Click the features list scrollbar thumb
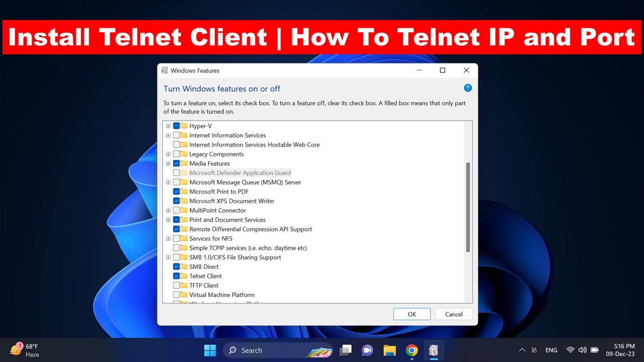 point(468,207)
